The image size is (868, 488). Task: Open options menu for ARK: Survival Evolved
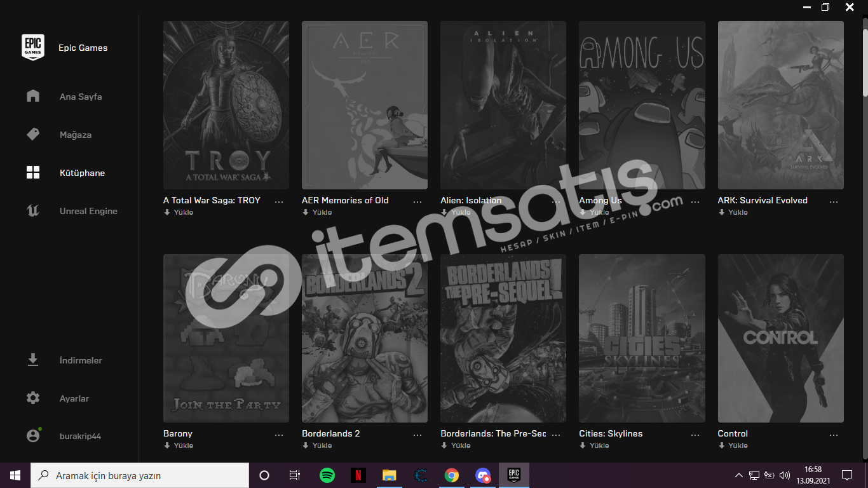[834, 201]
